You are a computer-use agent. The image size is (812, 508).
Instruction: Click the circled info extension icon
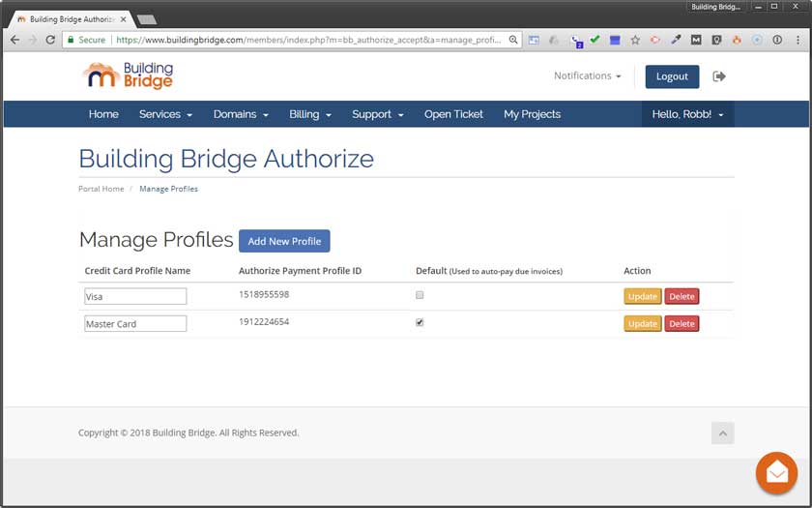click(x=777, y=40)
